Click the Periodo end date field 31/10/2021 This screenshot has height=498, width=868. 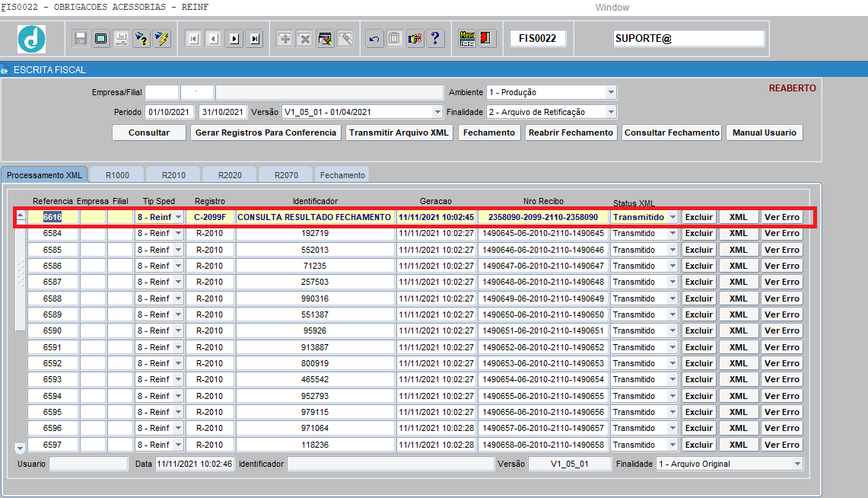pyautogui.click(x=223, y=112)
